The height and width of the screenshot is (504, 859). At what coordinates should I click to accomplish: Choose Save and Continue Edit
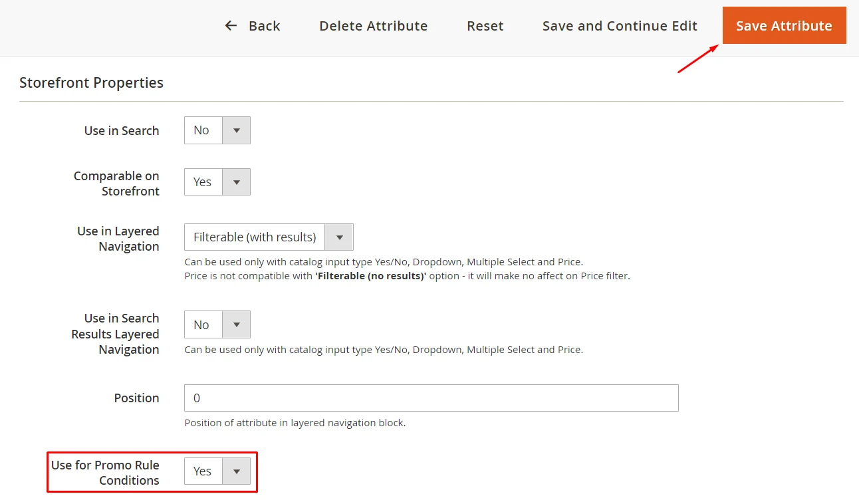620,26
